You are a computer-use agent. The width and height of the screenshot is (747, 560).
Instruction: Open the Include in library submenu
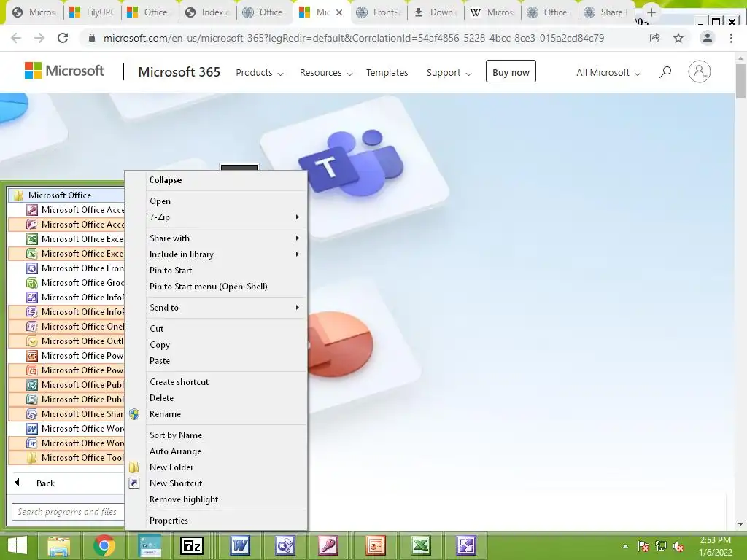226,254
